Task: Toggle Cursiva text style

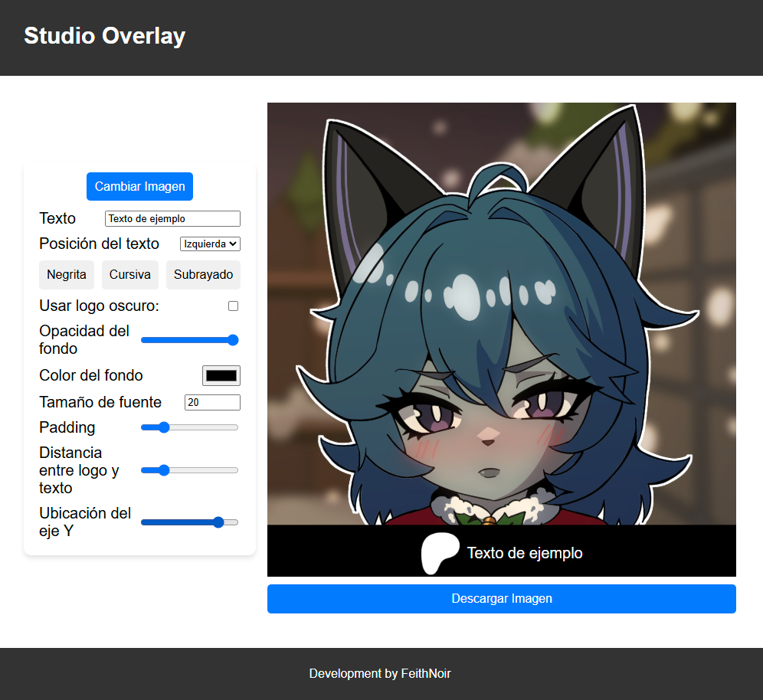Action: point(130,274)
